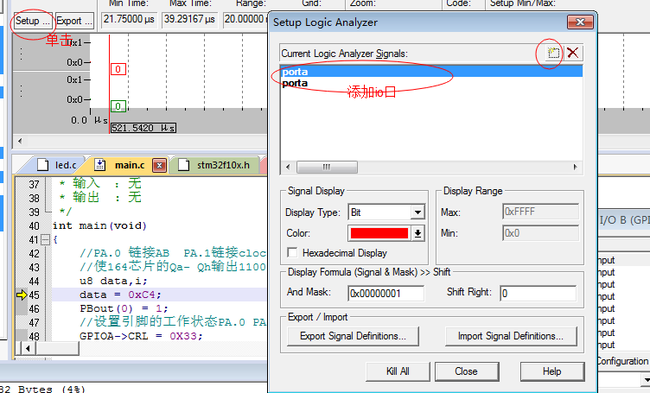Click the yellow arrow marker on line 45
Screen dimensions: 650x393
22,295
